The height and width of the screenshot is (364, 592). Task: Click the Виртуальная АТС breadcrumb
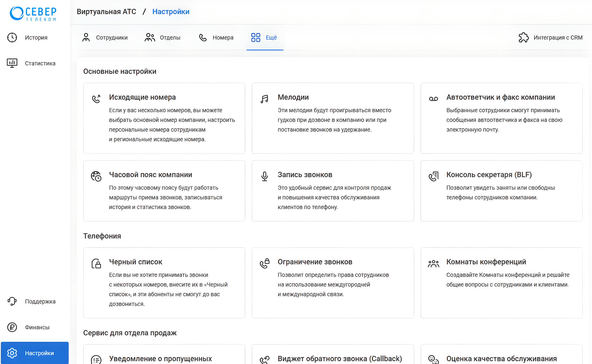pos(106,12)
